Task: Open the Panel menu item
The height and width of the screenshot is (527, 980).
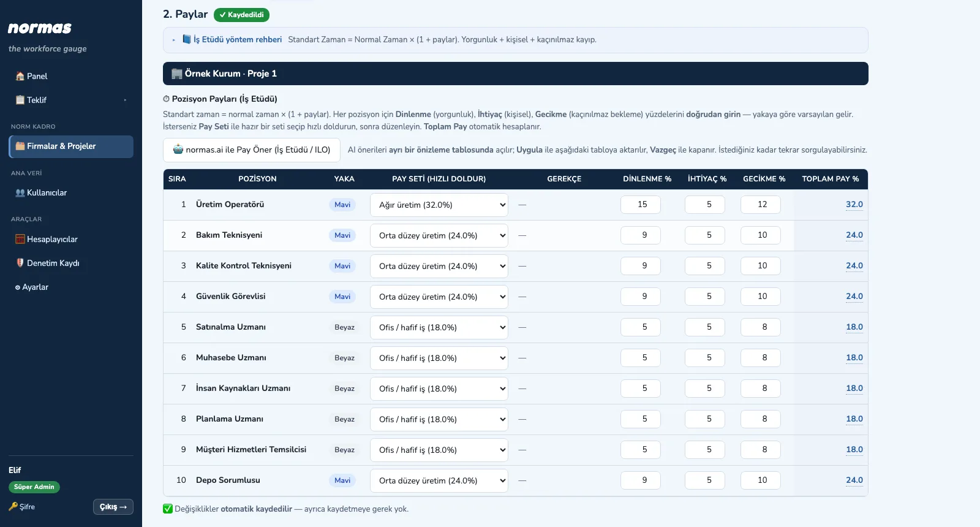Action: point(71,77)
